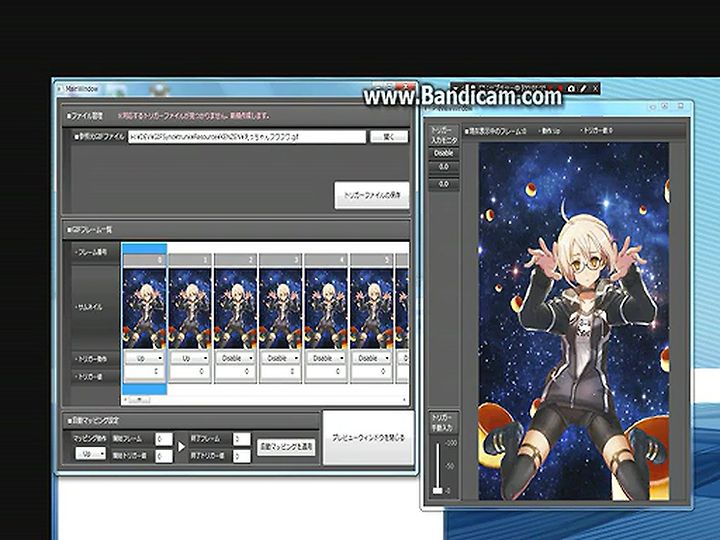Click the GIFフレーム一覧 section header
This screenshot has height=540, width=720.
point(90,229)
